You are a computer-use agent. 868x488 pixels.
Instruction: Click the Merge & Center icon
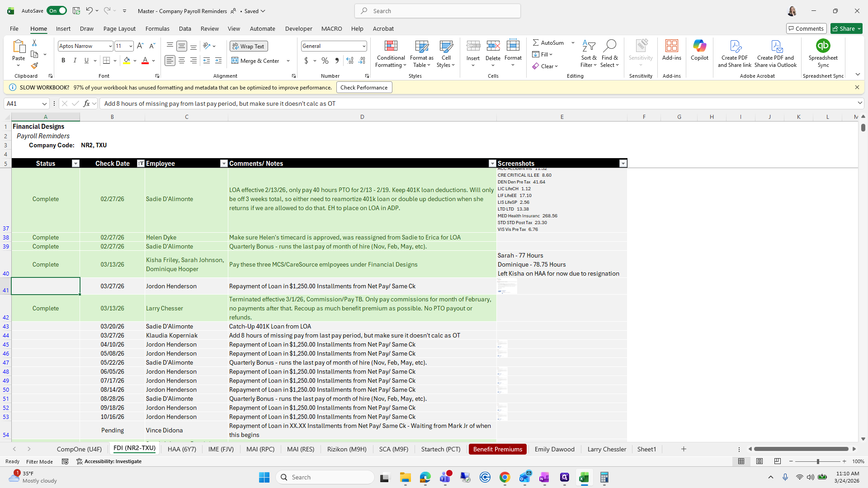[235, 61]
